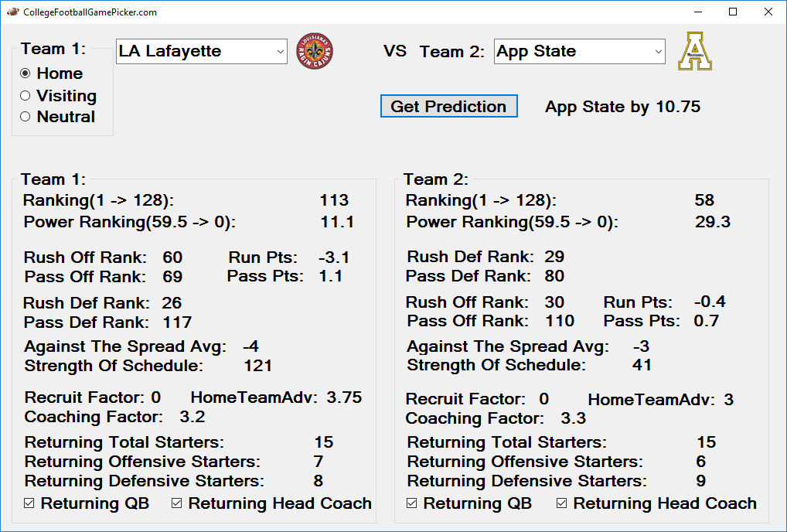
Task: Click the Team 2 Strength Of Schedule value
Action: coord(642,365)
